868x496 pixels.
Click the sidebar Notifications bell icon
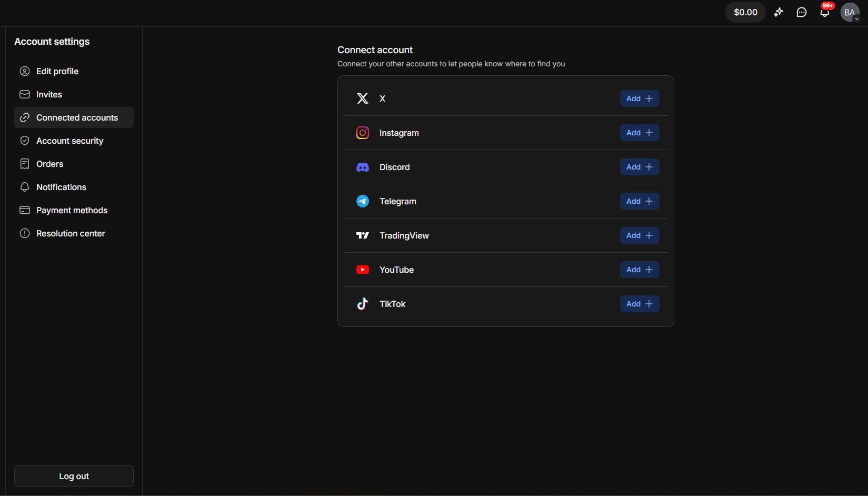[x=25, y=187]
